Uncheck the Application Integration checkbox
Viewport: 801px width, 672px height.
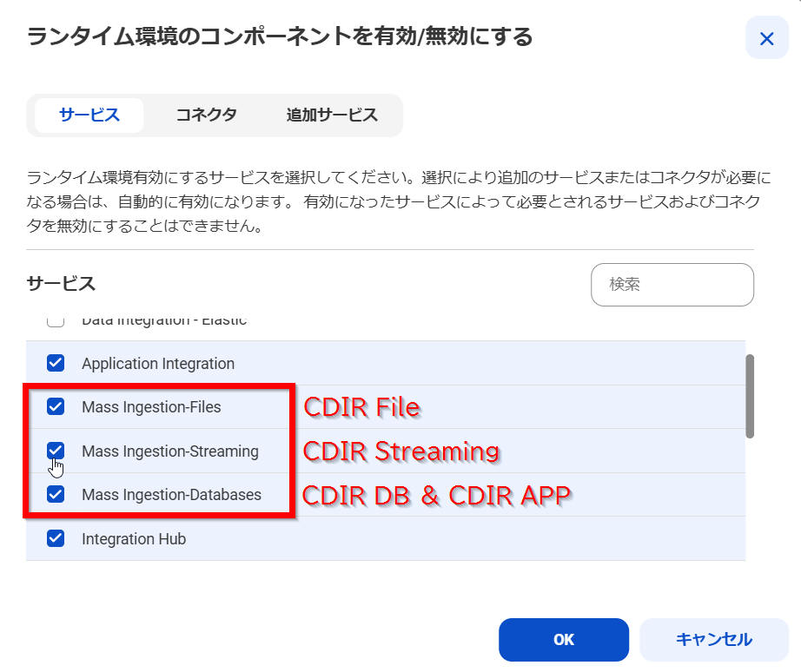(56, 362)
